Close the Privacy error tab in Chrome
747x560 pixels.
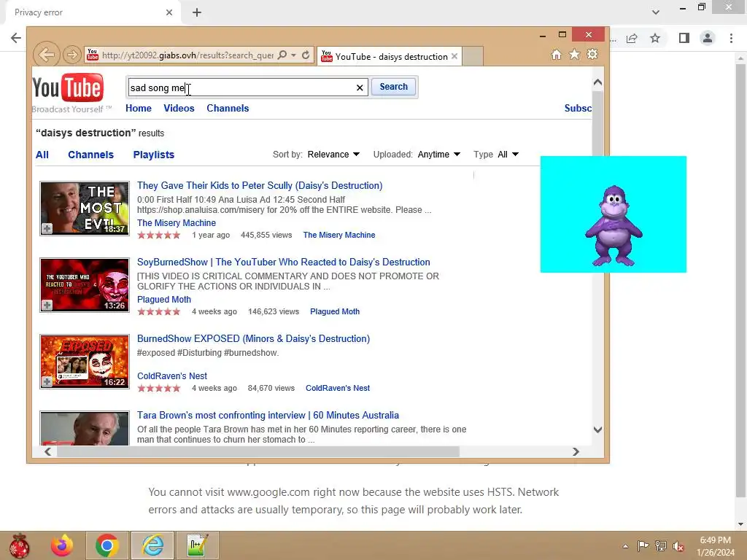pyautogui.click(x=169, y=12)
